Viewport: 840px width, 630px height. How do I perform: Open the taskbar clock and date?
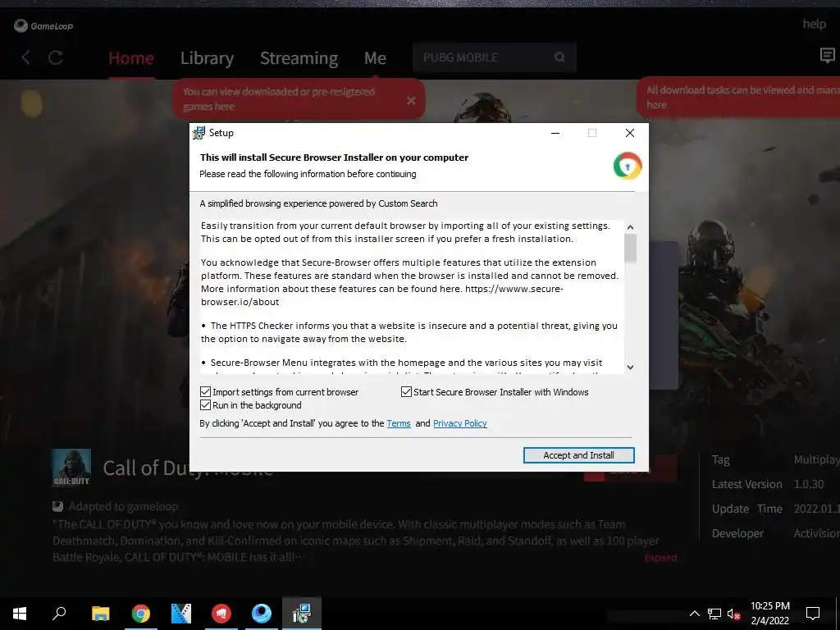769,614
